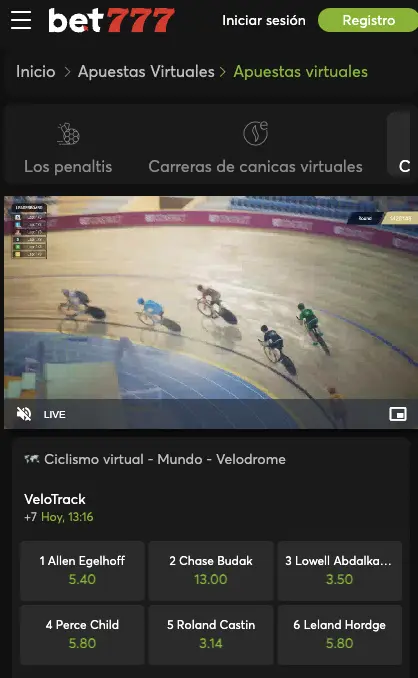Screen dimensions: 418x678
Task: Click the marble races category icon
Action: pyautogui.click(x=255, y=133)
